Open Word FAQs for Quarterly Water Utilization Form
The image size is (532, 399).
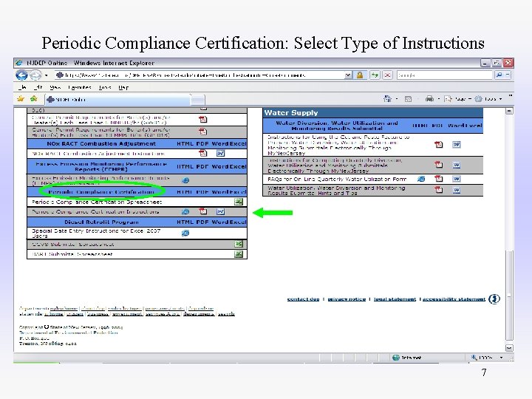click(x=457, y=179)
